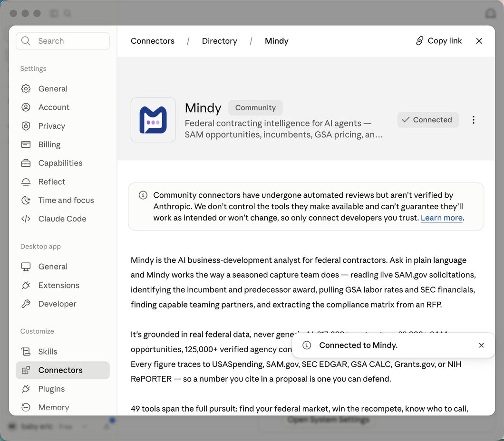
Task: Click the Time and focus moon icon
Action: click(26, 200)
